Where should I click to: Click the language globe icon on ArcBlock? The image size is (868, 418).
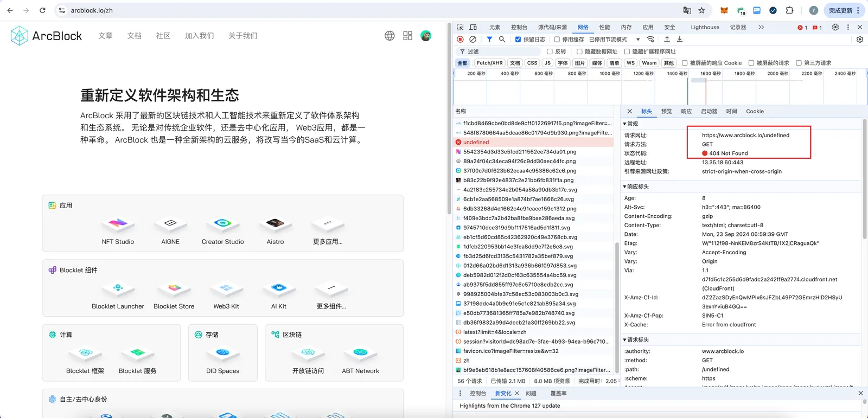click(390, 36)
